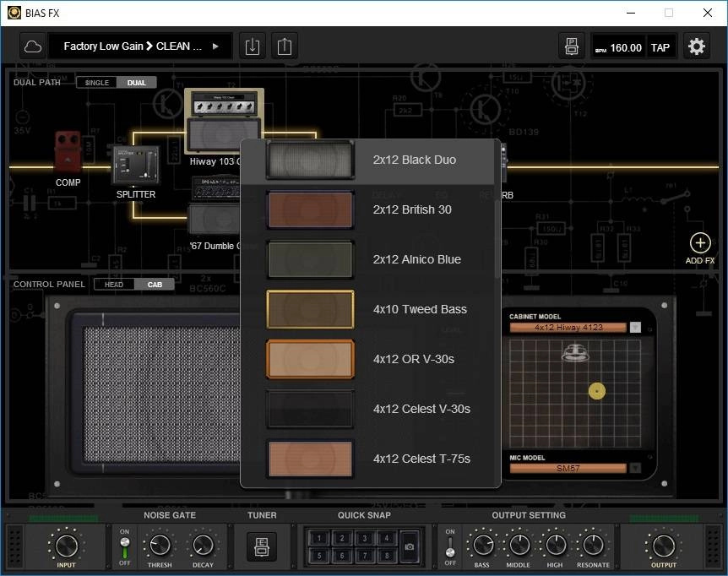
Task: Recall Quick Snap slot 2
Action: [x=342, y=538]
